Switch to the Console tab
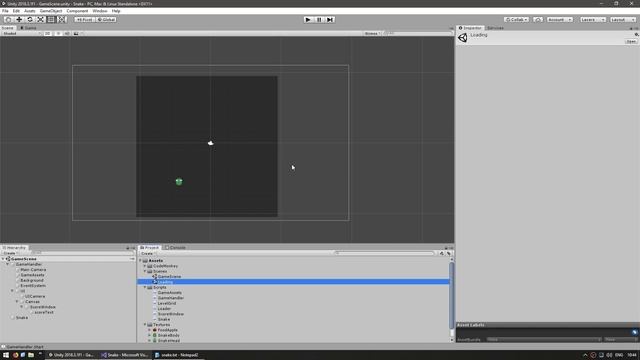 176,247
